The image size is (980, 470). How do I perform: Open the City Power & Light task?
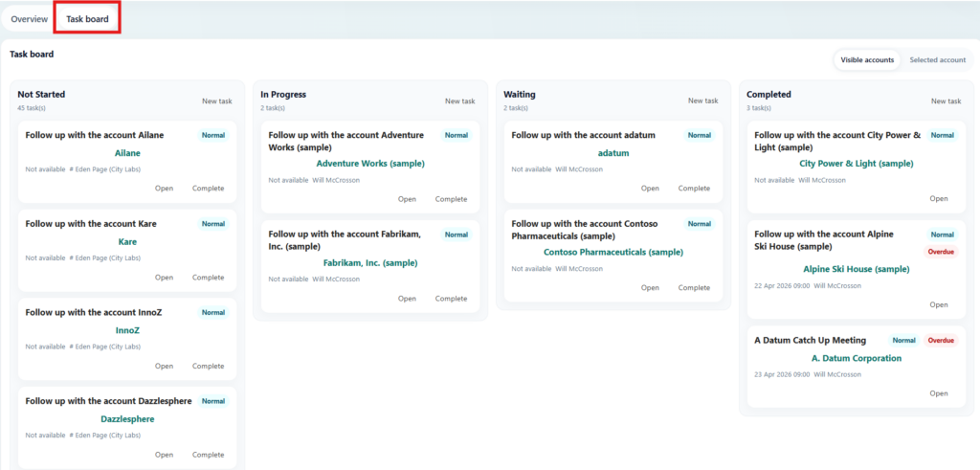point(939,199)
